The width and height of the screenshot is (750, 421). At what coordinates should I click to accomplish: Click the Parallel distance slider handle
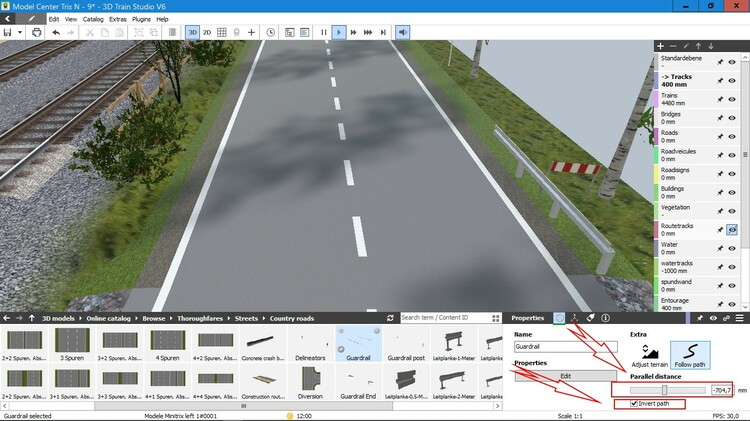pyautogui.click(x=664, y=389)
